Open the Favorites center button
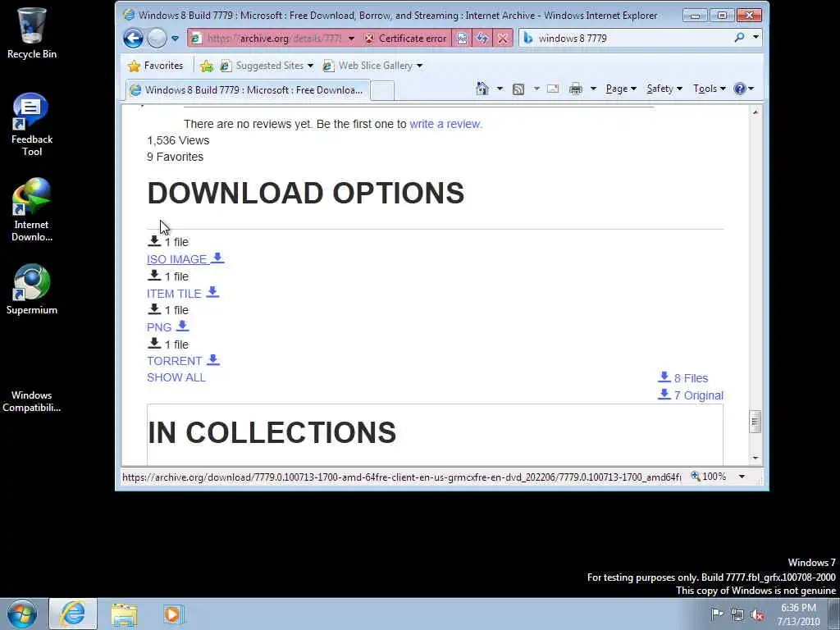Image resolution: width=840 pixels, height=630 pixels. pyautogui.click(x=155, y=66)
